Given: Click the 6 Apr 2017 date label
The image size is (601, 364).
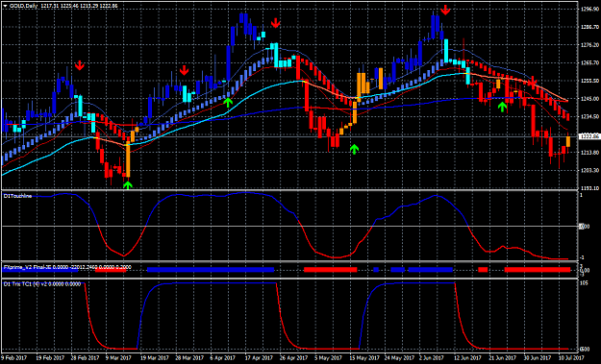Looking at the screenshot, I should (224, 358).
